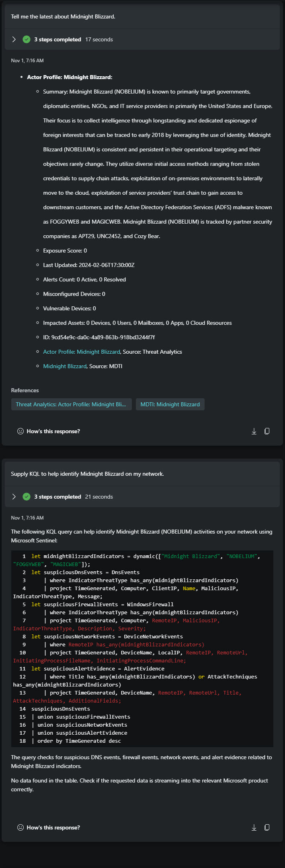
Task: Expand steps chevron for KQL prompt
Action: click(x=14, y=497)
